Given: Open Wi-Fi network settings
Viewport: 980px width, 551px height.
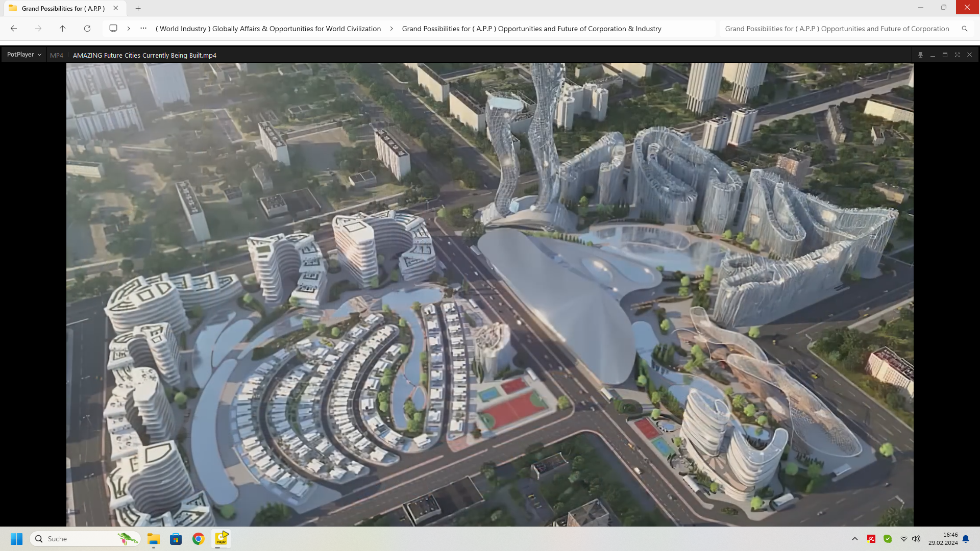Looking at the screenshot, I should [x=904, y=539].
